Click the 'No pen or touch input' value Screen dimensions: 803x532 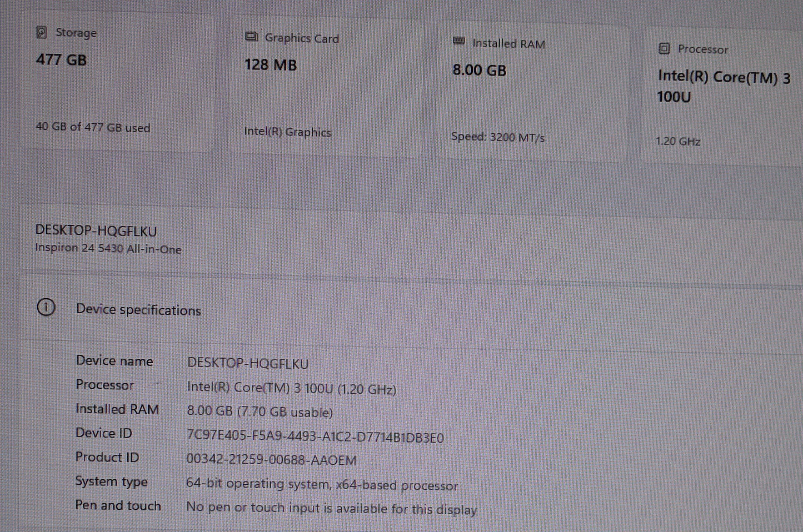coord(331,508)
